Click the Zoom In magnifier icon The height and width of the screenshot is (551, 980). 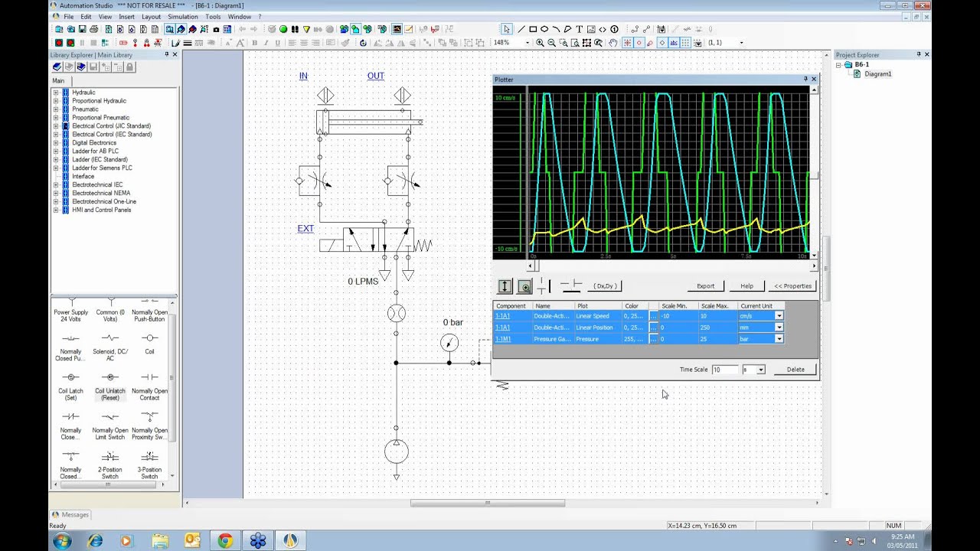click(540, 43)
